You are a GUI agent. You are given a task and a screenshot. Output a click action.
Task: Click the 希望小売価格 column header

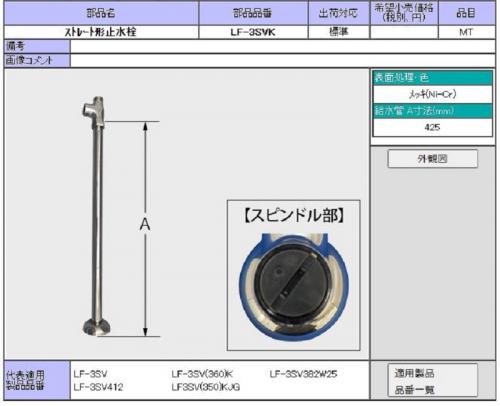(404, 13)
